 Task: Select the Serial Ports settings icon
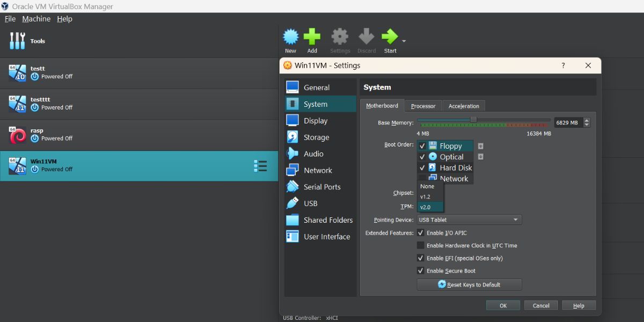[x=292, y=187]
